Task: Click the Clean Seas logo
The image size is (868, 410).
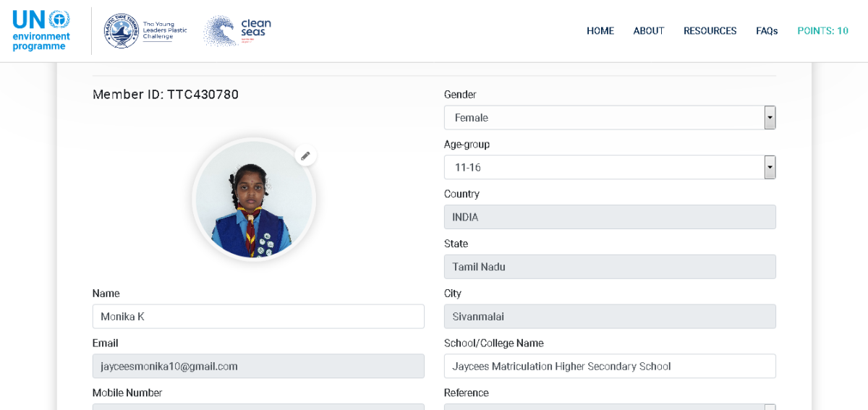Action: click(x=238, y=31)
